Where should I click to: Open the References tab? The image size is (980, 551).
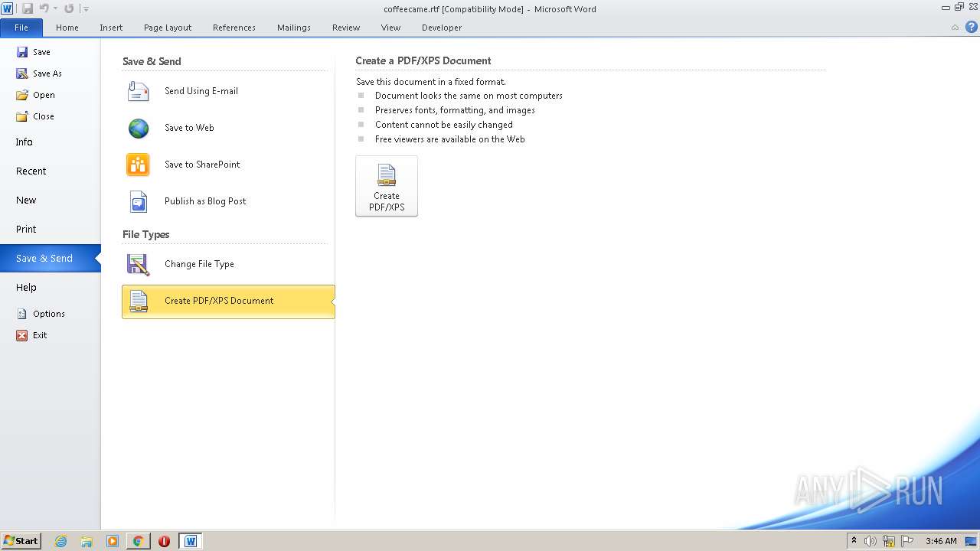pyautogui.click(x=234, y=28)
